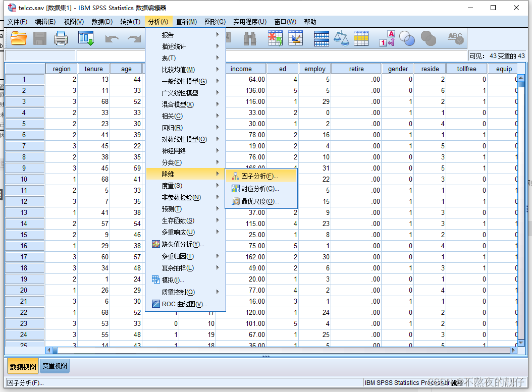Open Simulation menu item
The height and width of the screenshot is (392, 532).
tap(185, 280)
